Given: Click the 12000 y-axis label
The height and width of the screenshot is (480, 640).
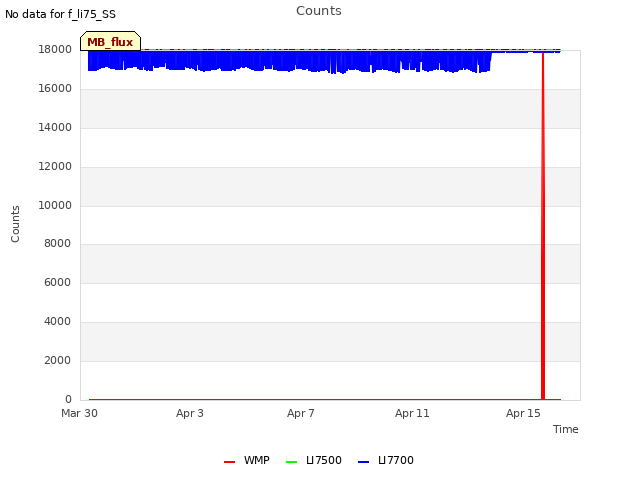Looking at the screenshot, I should pos(55,167).
